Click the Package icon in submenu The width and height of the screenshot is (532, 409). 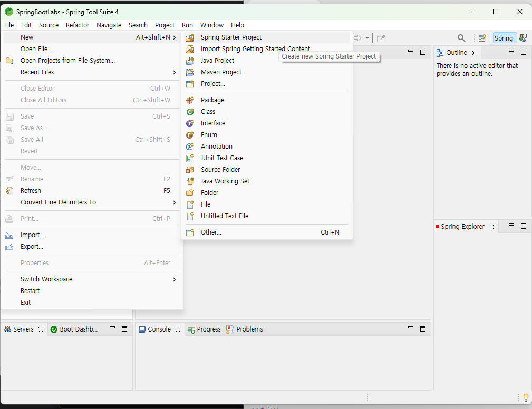click(190, 100)
